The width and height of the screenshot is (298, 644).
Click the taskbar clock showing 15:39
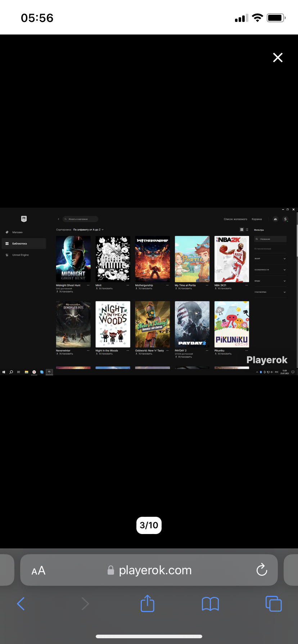(285, 372)
